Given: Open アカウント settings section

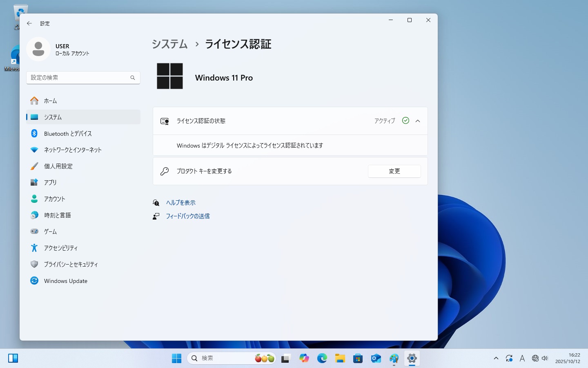Looking at the screenshot, I should point(54,199).
